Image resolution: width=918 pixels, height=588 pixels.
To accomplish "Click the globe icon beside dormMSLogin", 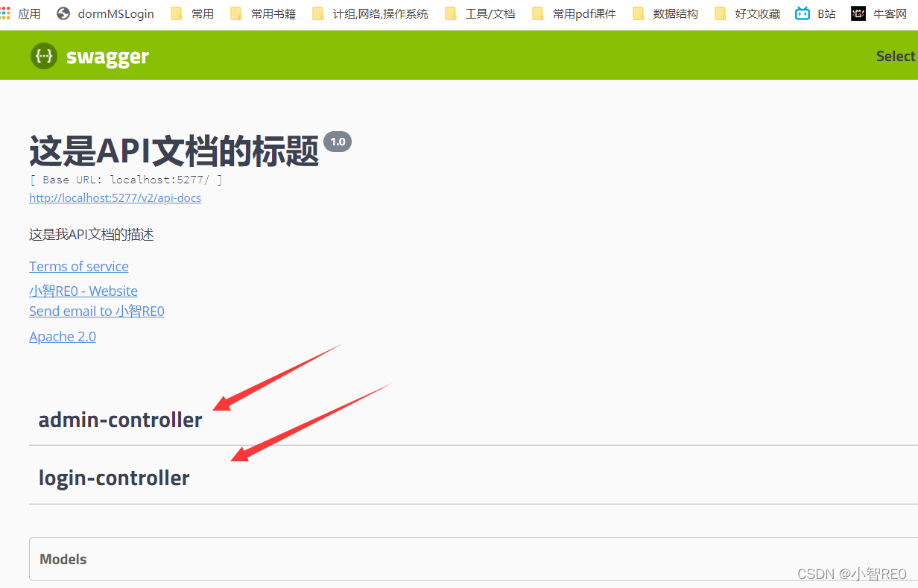I will pos(63,13).
